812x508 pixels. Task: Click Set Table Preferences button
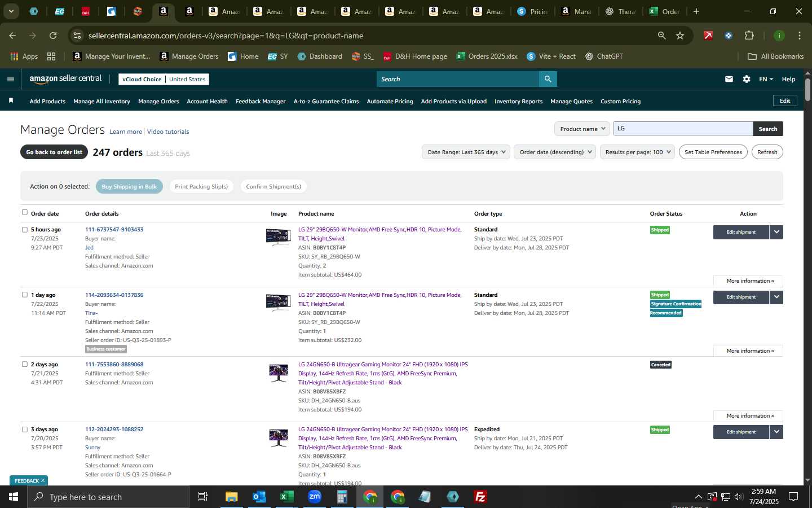(713, 152)
